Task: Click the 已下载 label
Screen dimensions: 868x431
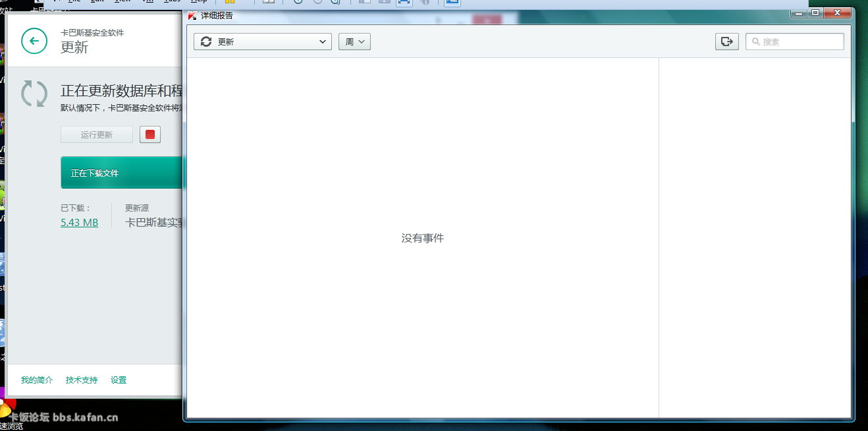Action: tap(76, 208)
